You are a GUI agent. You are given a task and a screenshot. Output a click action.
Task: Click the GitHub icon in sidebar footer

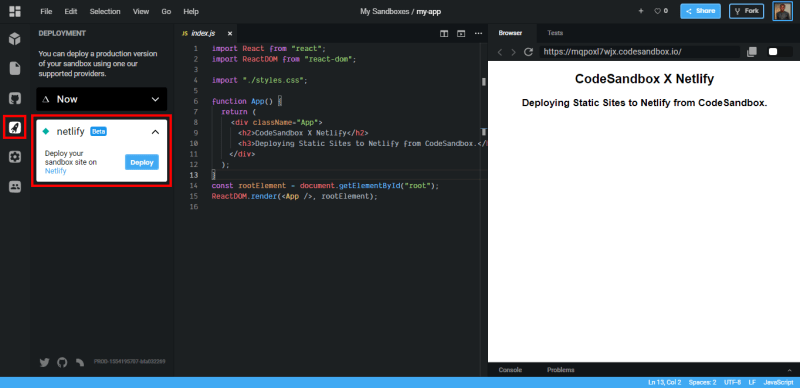click(62, 362)
